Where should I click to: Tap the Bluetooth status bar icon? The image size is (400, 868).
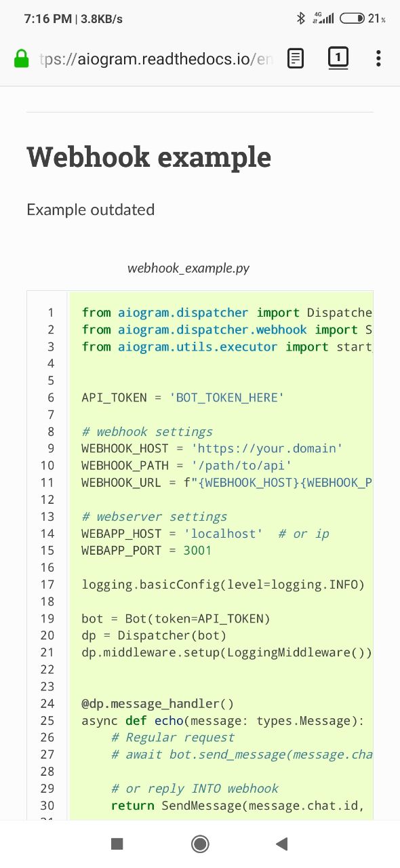click(302, 18)
